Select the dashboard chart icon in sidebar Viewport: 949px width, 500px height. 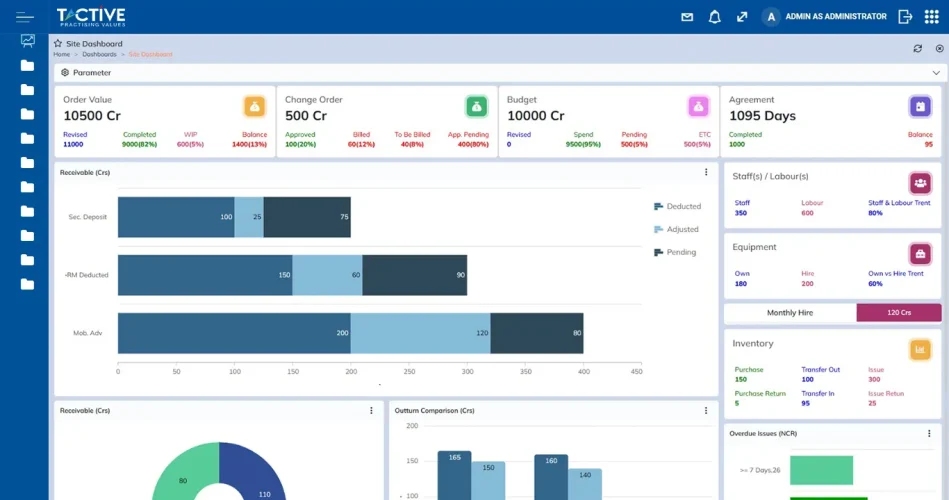(x=27, y=41)
